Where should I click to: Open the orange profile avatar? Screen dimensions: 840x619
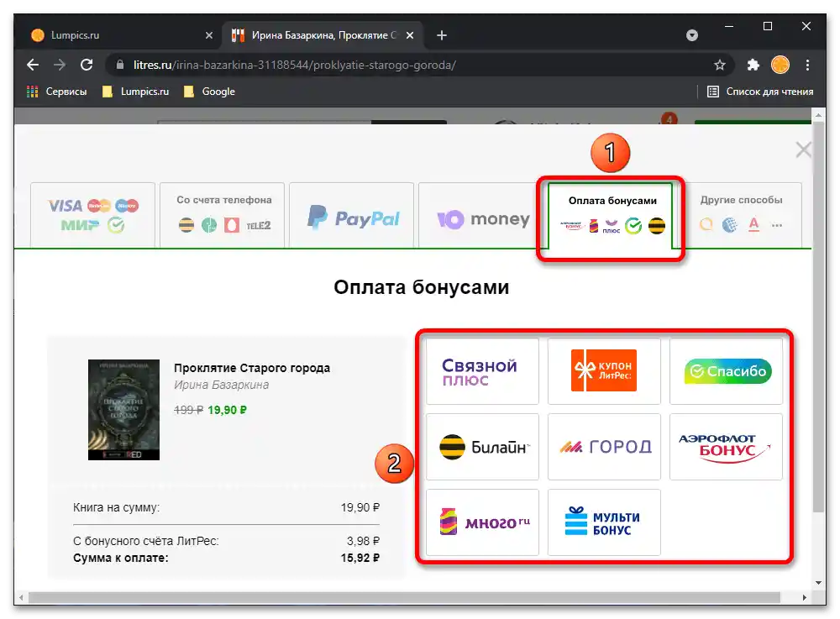coord(780,65)
